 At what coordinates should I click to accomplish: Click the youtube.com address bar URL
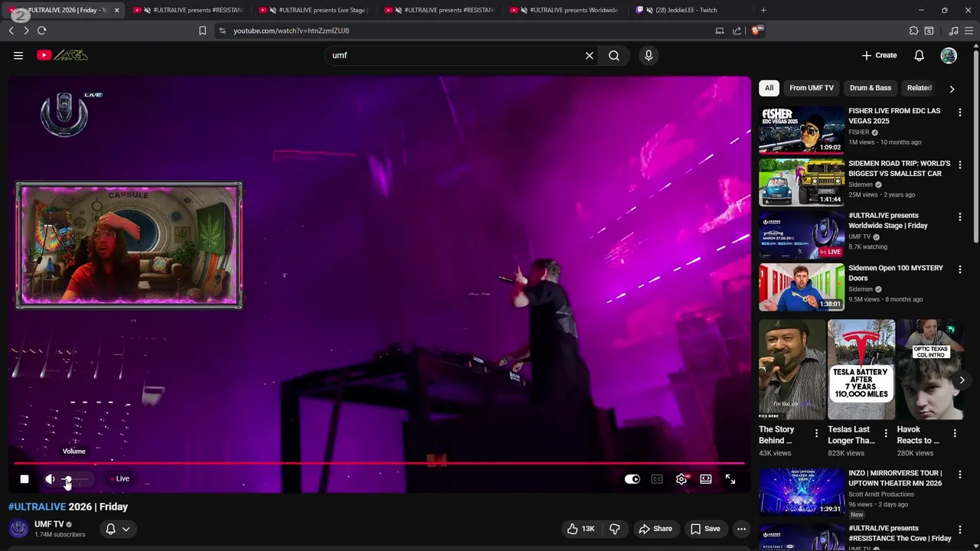[291, 31]
